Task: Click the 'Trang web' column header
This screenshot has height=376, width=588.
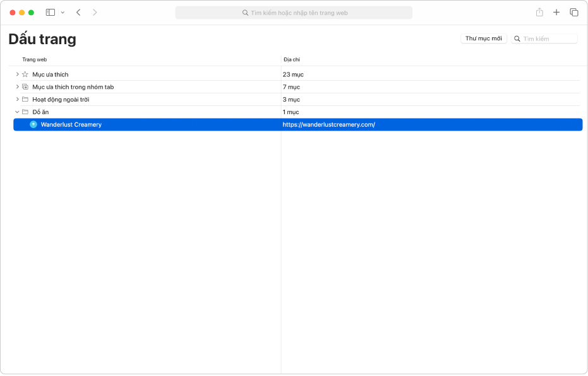Action: click(x=34, y=59)
